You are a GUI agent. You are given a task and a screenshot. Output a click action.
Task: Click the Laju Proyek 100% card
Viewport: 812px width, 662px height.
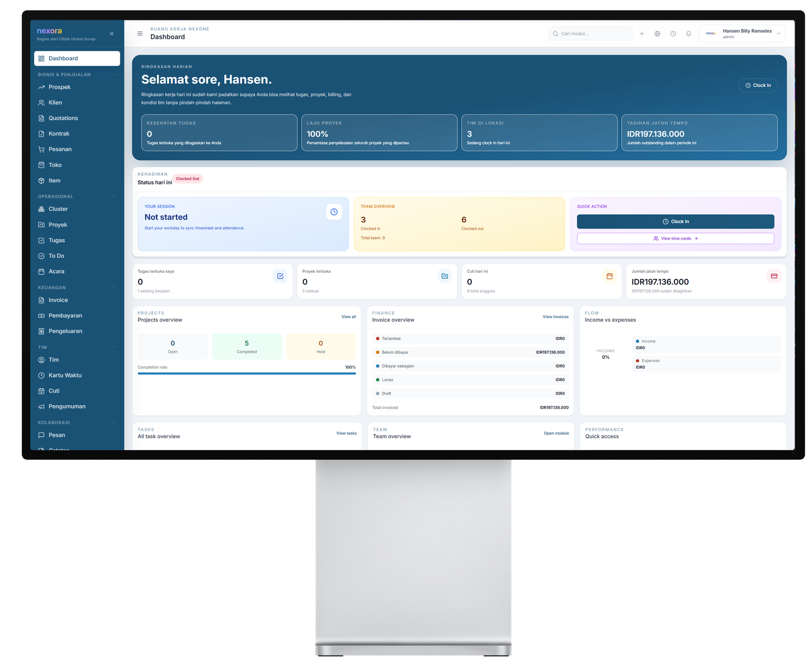pos(379,133)
